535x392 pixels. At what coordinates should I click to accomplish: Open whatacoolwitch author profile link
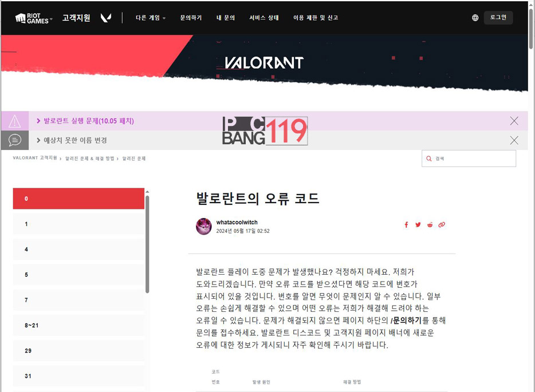[x=237, y=222]
